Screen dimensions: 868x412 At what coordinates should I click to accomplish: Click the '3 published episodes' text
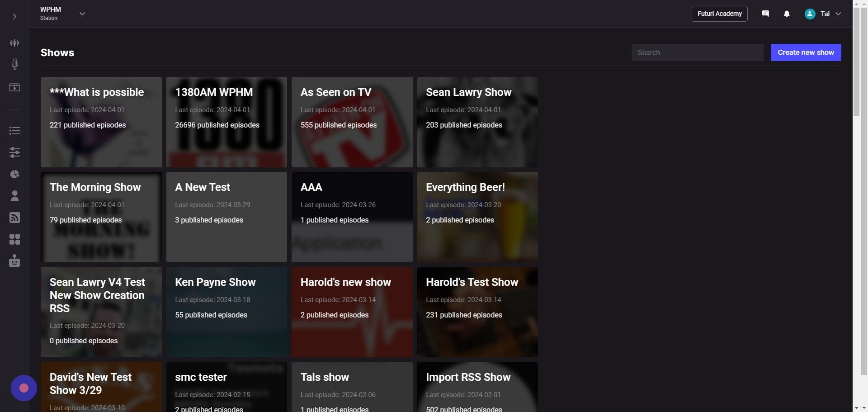209,220
